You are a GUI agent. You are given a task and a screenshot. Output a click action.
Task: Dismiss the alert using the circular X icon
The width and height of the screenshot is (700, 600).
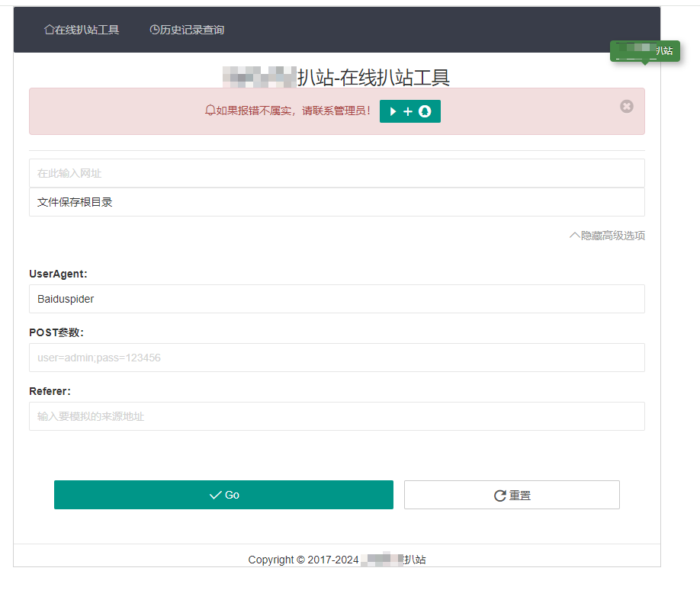coord(627,107)
